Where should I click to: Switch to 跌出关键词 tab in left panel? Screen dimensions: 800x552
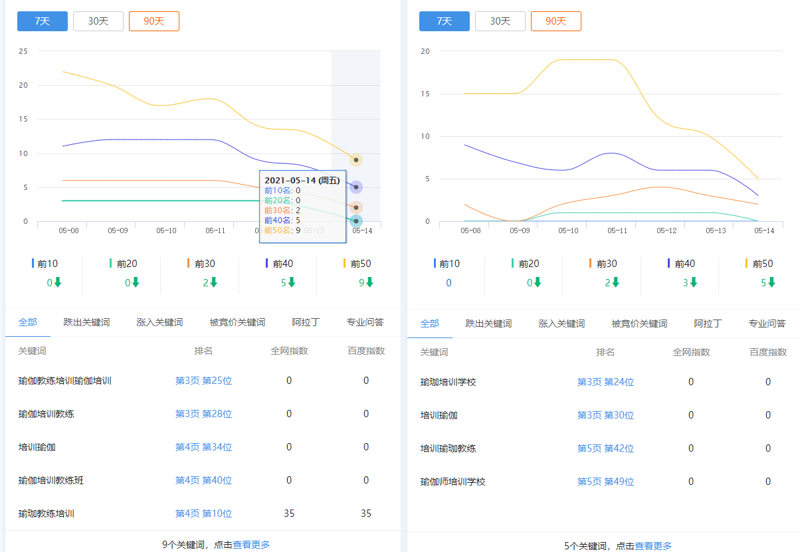point(86,323)
